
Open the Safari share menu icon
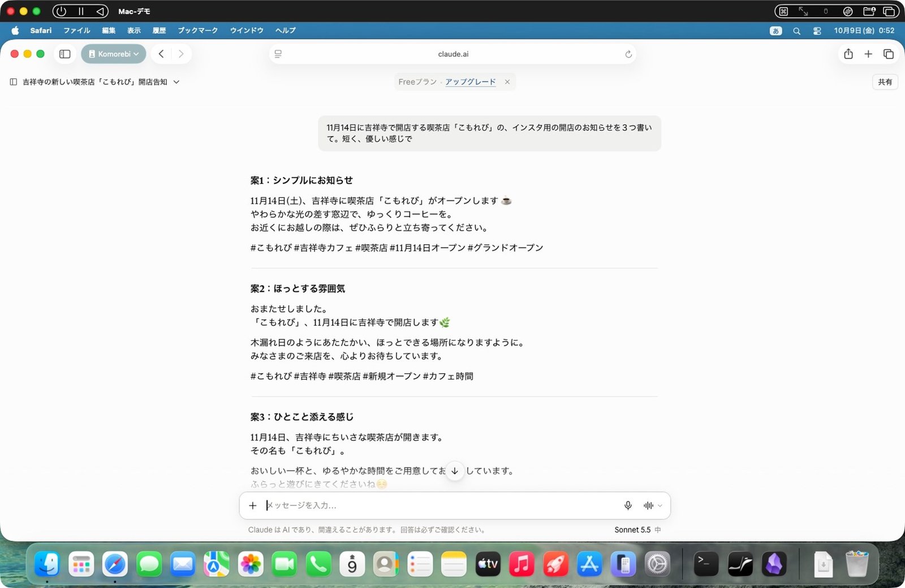click(848, 54)
